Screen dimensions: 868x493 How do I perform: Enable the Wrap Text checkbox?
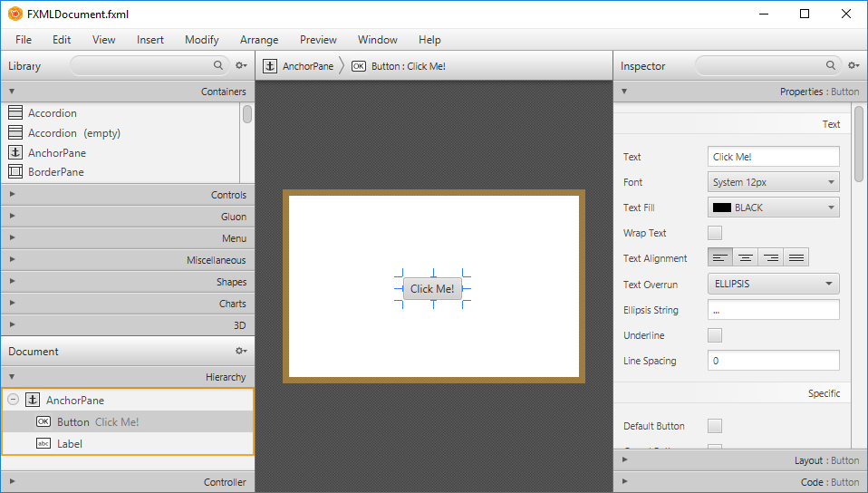coord(715,233)
